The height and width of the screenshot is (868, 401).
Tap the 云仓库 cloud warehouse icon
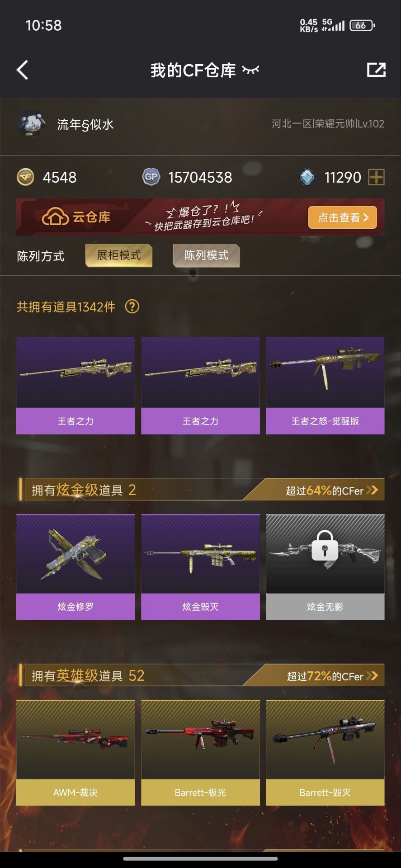point(53,217)
